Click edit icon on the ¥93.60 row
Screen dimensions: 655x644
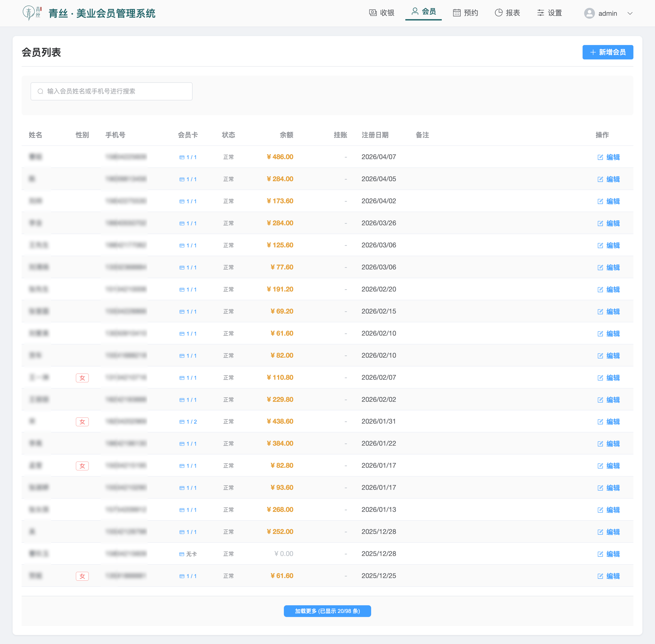pyautogui.click(x=600, y=488)
